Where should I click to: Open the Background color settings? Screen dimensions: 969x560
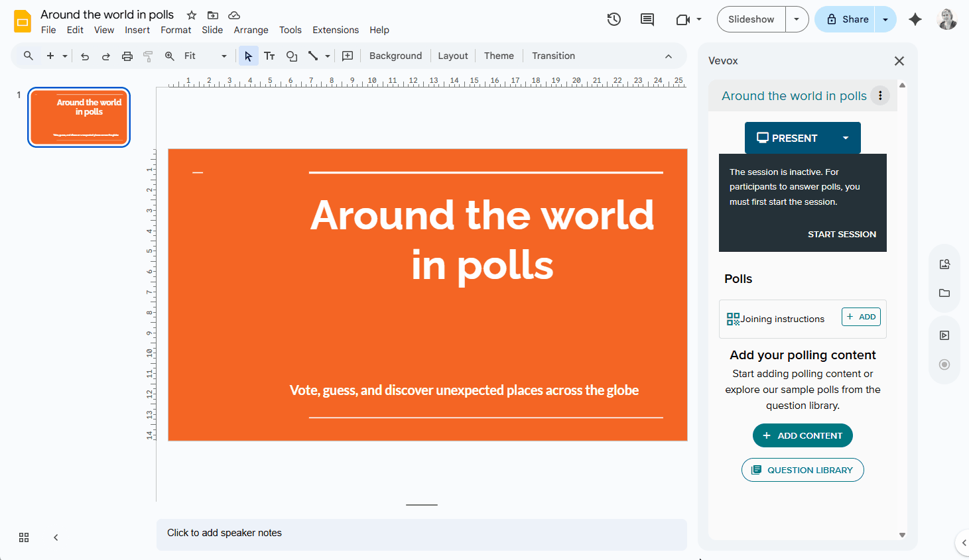pos(395,56)
